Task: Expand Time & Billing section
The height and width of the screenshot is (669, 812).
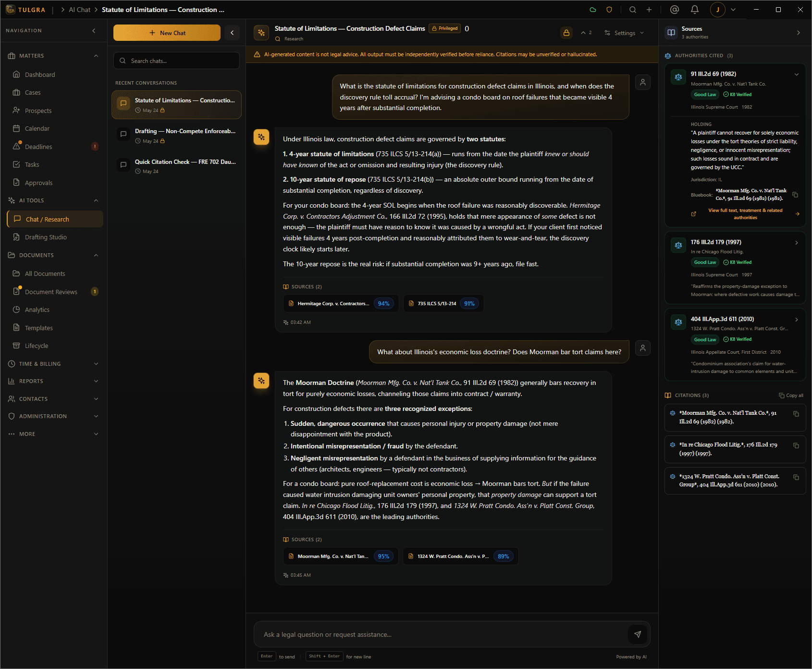Action: tap(54, 364)
